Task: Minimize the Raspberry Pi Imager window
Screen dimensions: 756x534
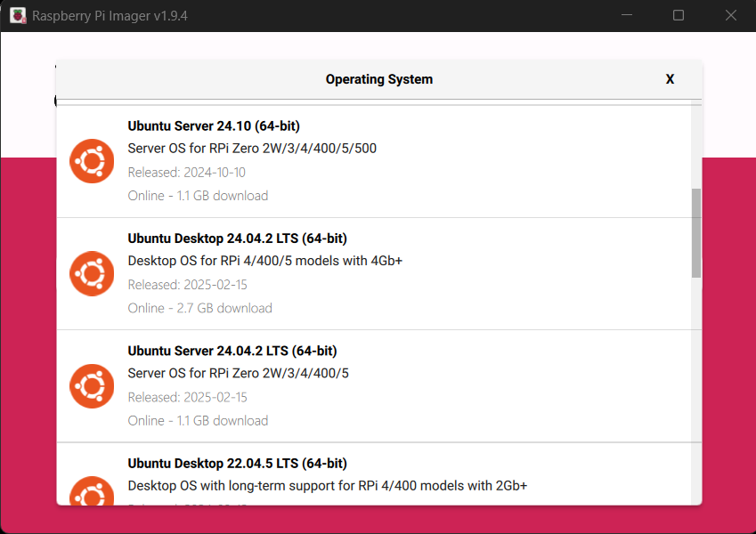Action: pyautogui.click(x=626, y=15)
